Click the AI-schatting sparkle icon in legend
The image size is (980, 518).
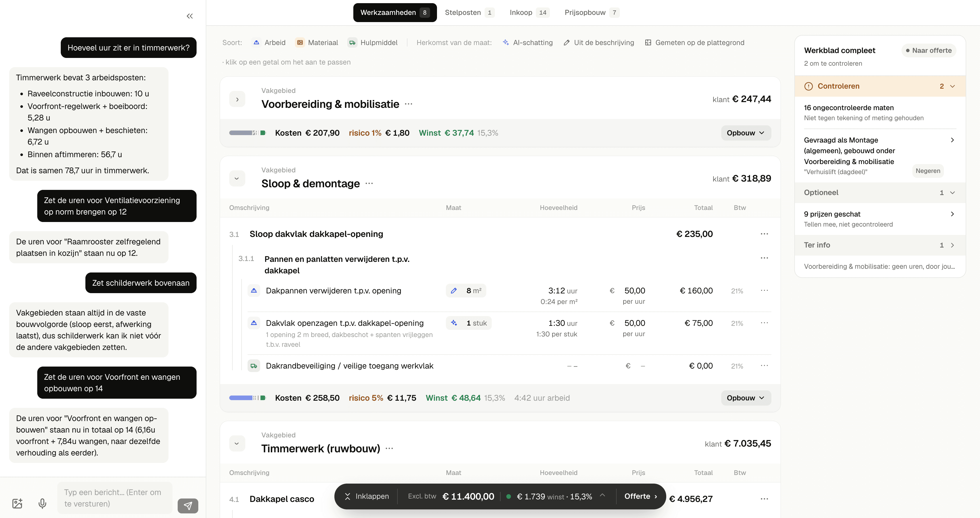point(505,43)
